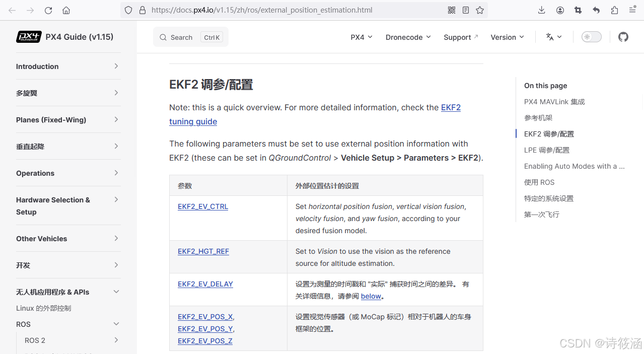
Task: Click the downloads icon in browser toolbar
Action: tap(541, 10)
